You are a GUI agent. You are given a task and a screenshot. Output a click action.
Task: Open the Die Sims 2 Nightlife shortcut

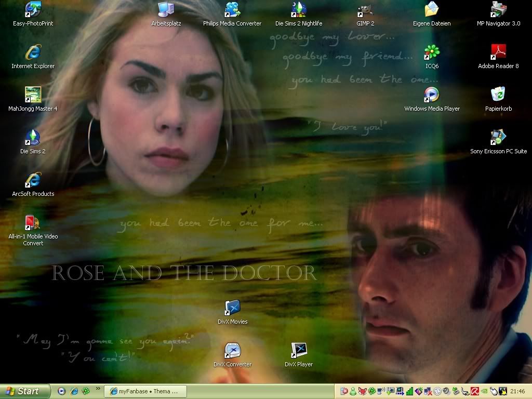[299, 14]
